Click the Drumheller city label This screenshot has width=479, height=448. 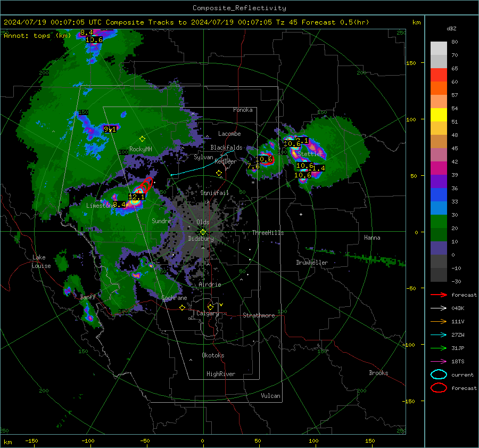click(x=312, y=263)
